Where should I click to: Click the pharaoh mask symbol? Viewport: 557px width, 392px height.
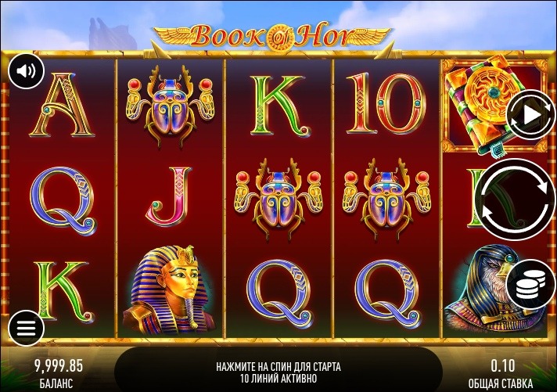[x=168, y=290]
